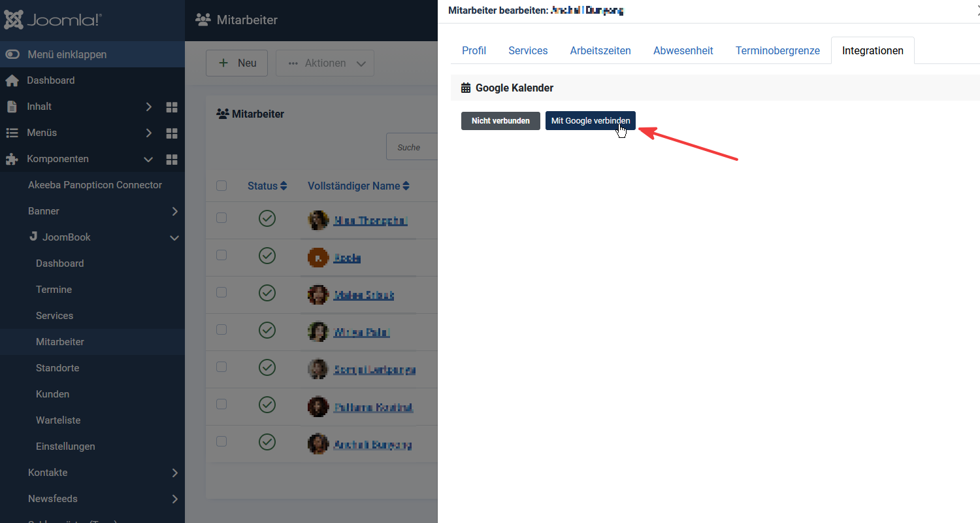Click the status check icon in the third employee row

tap(267, 293)
